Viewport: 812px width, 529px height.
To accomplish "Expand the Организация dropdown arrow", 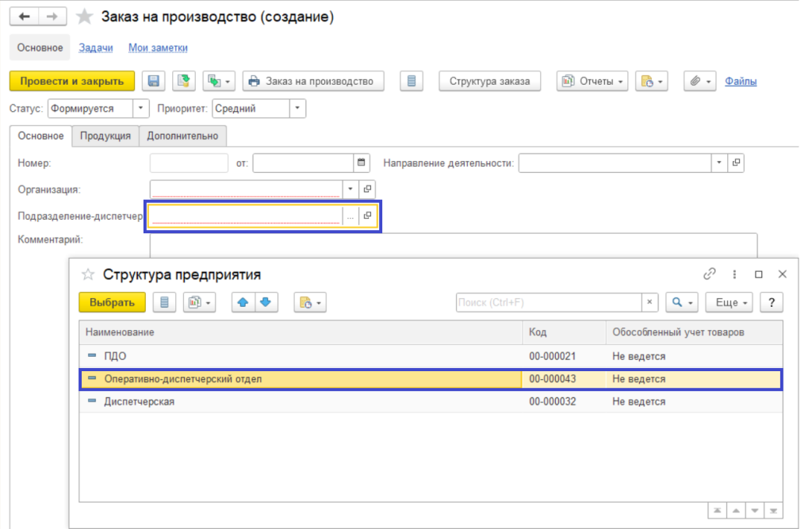I will 350,189.
